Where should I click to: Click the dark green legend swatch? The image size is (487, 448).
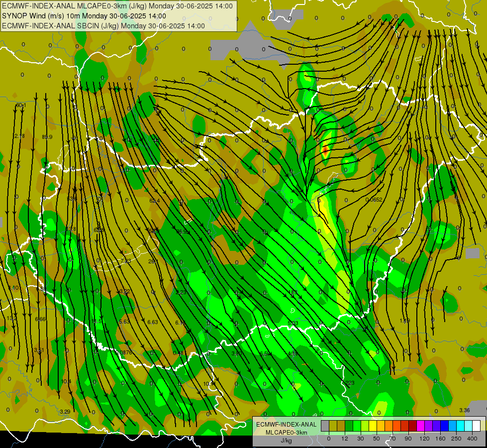(x=349, y=426)
